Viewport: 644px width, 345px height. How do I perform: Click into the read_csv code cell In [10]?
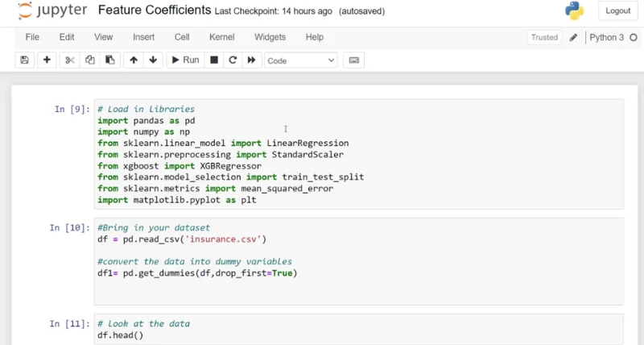pos(358,261)
